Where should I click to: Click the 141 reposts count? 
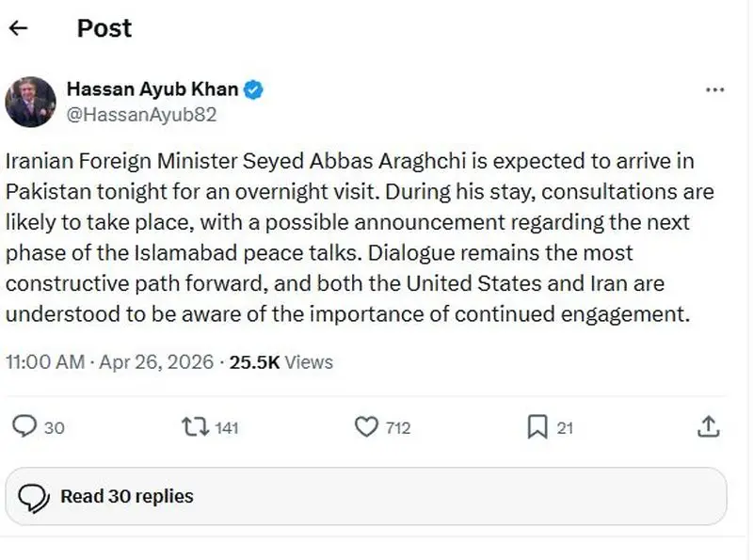point(227,427)
